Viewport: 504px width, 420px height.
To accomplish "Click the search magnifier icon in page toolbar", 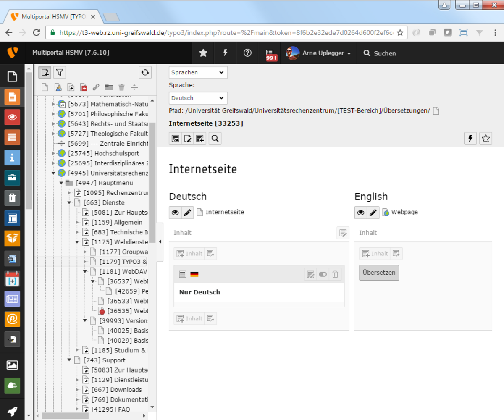I will [215, 139].
